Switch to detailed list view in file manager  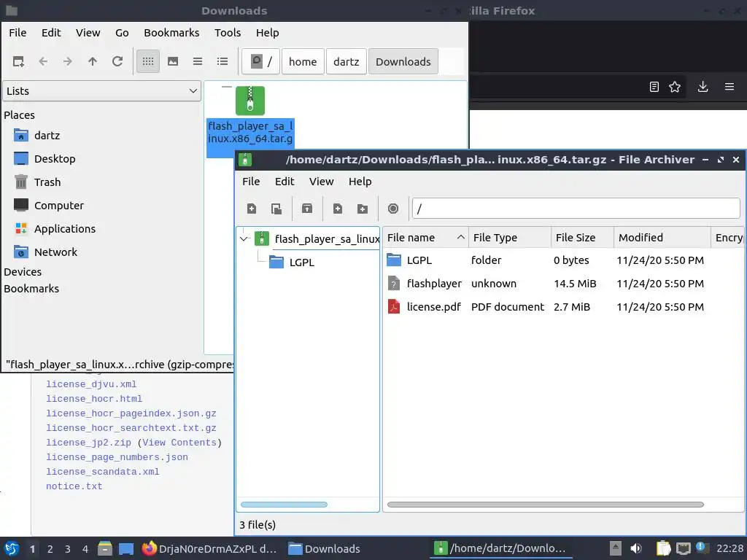point(222,61)
